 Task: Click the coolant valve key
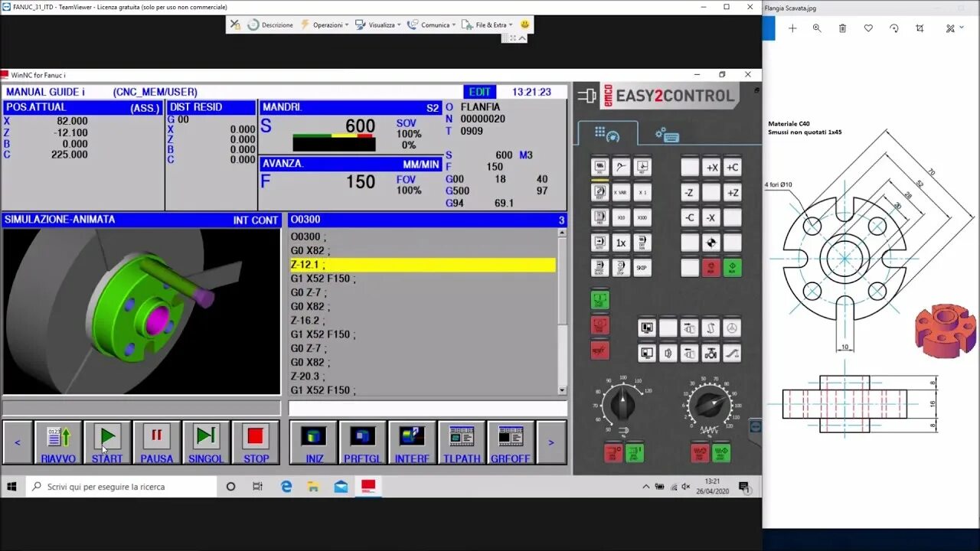tap(710, 353)
